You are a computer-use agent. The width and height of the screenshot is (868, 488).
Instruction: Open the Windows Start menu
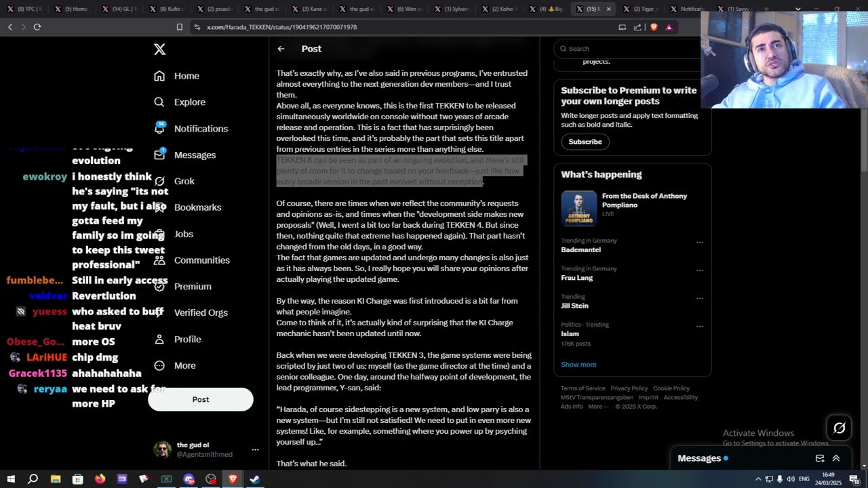coord(11,479)
